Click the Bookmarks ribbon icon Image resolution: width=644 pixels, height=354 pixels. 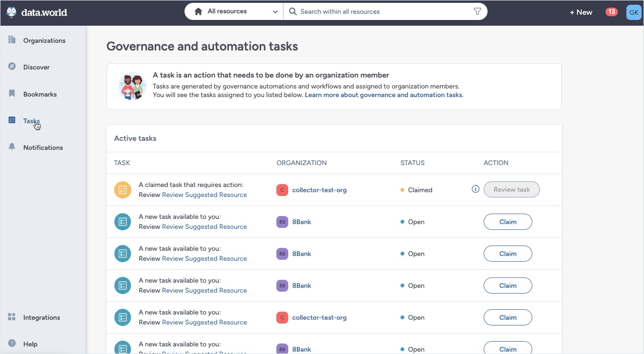tap(12, 93)
